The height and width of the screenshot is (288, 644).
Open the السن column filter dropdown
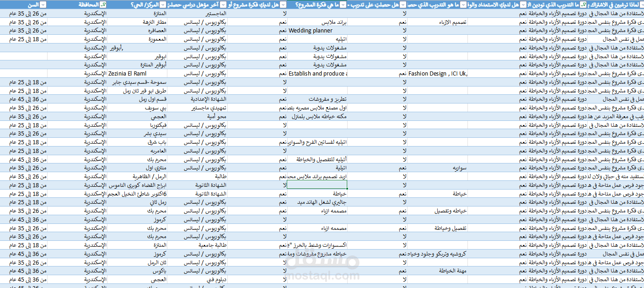click(x=43, y=4)
